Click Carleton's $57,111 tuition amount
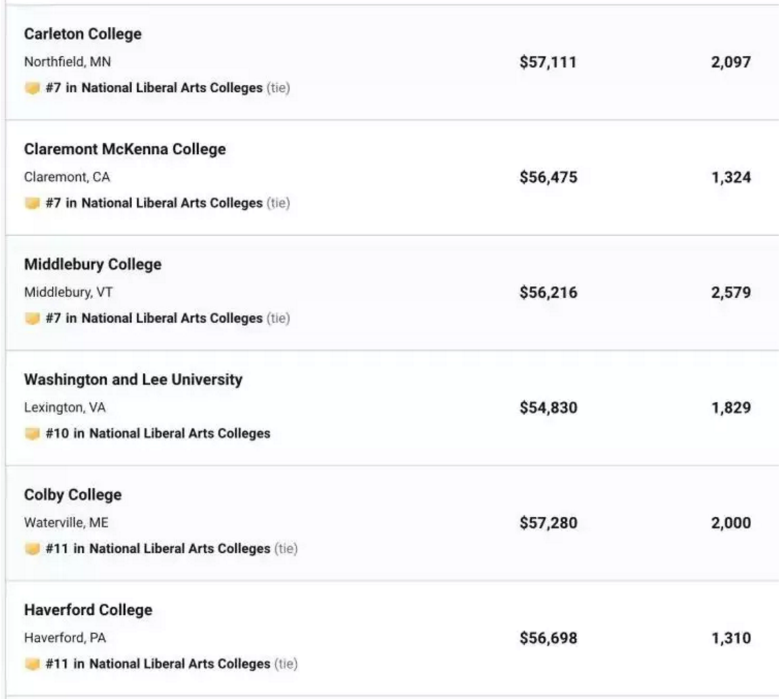Viewport: 784px width, 699px height. point(548,62)
